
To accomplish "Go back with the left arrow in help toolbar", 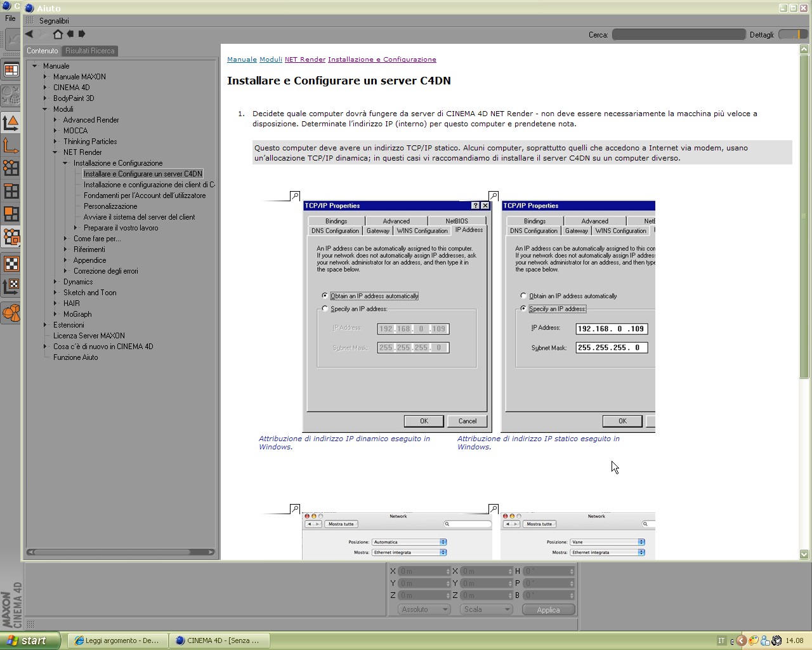I will point(29,34).
